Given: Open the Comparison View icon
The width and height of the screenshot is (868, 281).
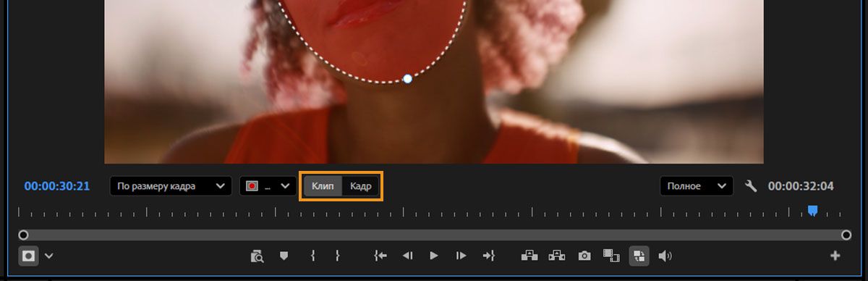Looking at the screenshot, I should (612, 256).
